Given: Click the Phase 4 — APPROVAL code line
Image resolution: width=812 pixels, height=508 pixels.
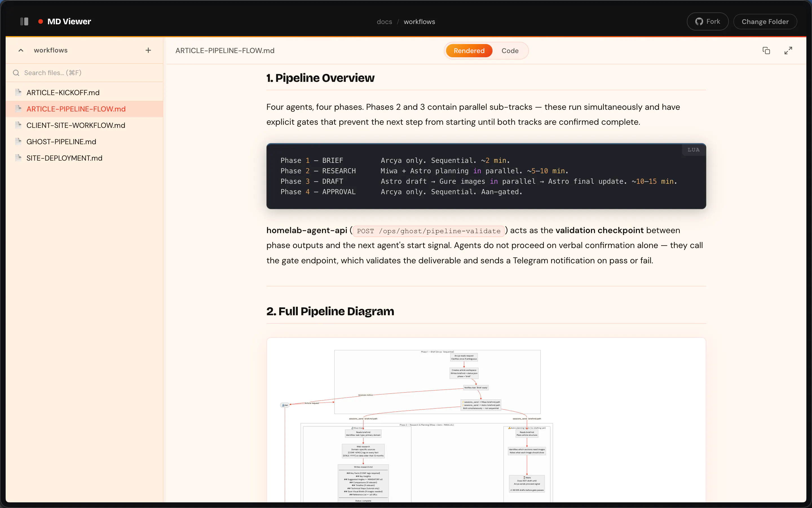Looking at the screenshot, I should point(401,192).
